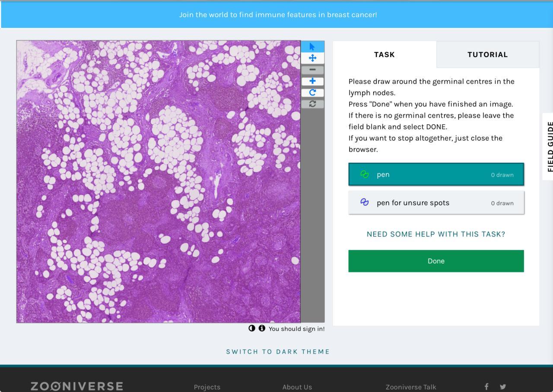
Task: Open the Projects footer link
Action: (207, 387)
